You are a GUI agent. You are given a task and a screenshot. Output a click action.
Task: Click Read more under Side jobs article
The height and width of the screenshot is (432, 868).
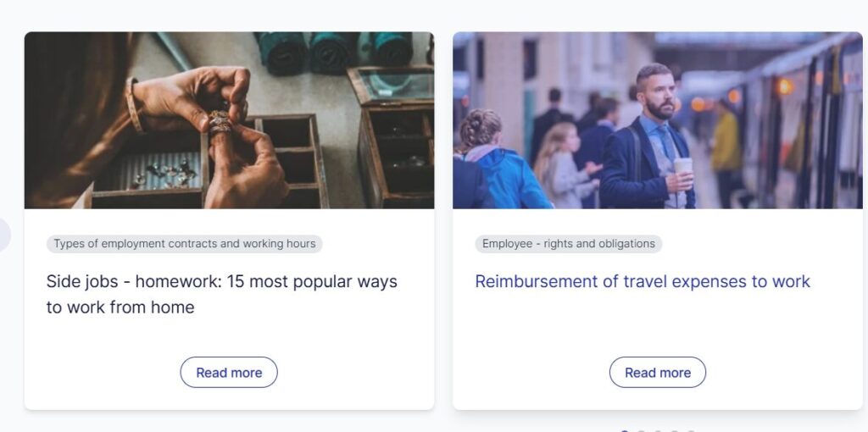tap(229, 372)
